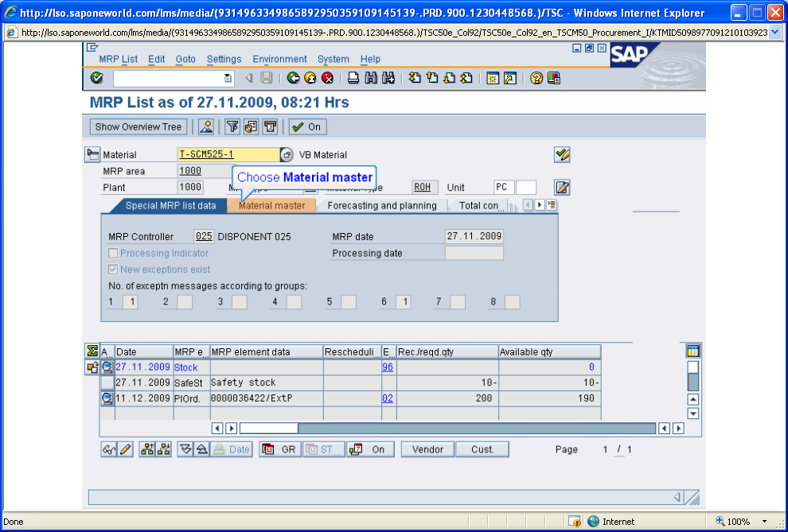This screenshot has width=788, height=532.
Task: Click the Create New Session icon
Action: click(x=493, y=78)
